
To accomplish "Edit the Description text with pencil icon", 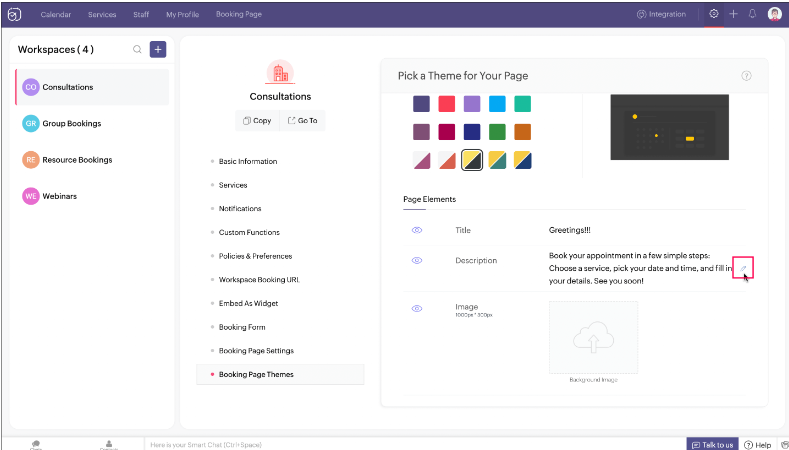I will pyautogui.click(x=742, y=267).
